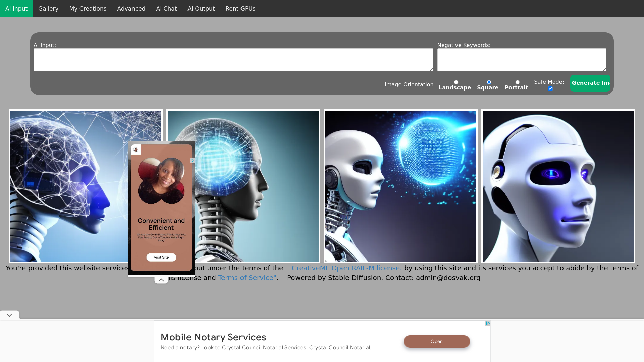Open the Gallery tab
Screen dimensions: 644x362
pyautogui.click(x=48, y=9)
